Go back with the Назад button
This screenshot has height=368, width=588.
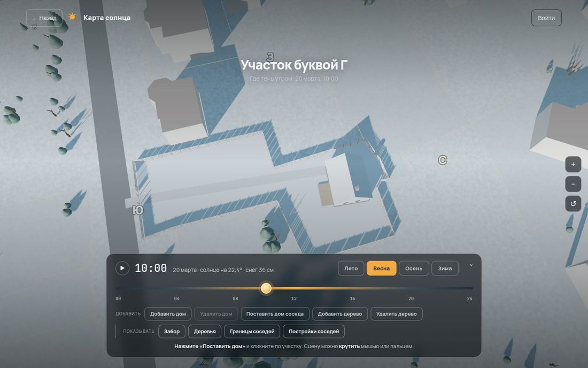(44, 18)
